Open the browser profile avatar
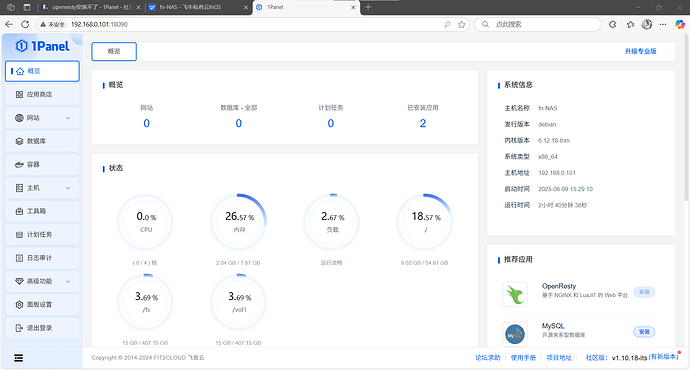The width and height of the screenshot is (690, 370). 646,25
